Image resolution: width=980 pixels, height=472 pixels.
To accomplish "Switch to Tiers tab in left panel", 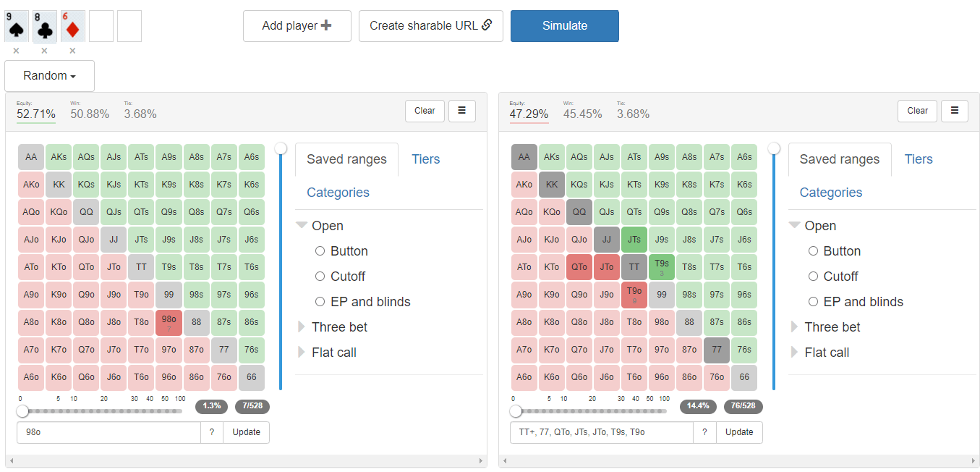I will (425, 159).
